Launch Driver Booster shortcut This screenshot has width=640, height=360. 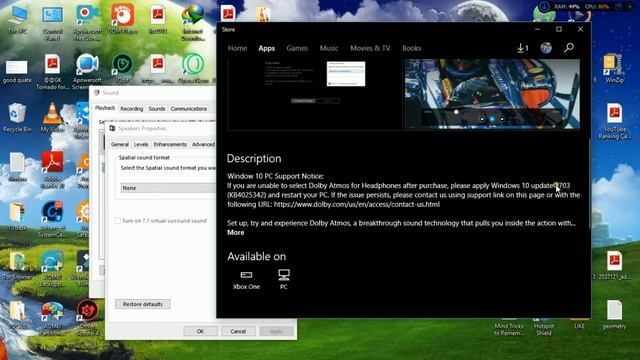[87, 318]
